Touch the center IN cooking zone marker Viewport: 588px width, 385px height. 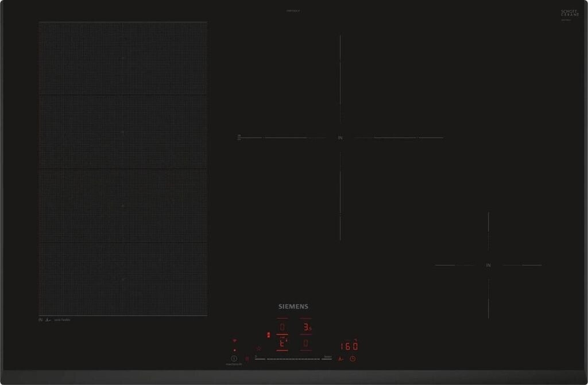click(x=340, y=138)
